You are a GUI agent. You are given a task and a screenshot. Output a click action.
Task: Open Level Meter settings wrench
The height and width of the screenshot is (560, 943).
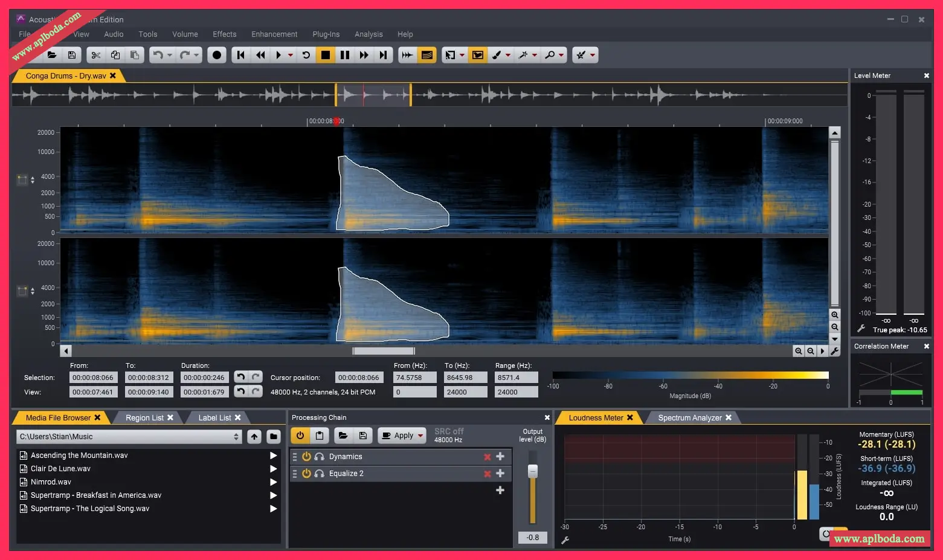(x=861, y=329)
